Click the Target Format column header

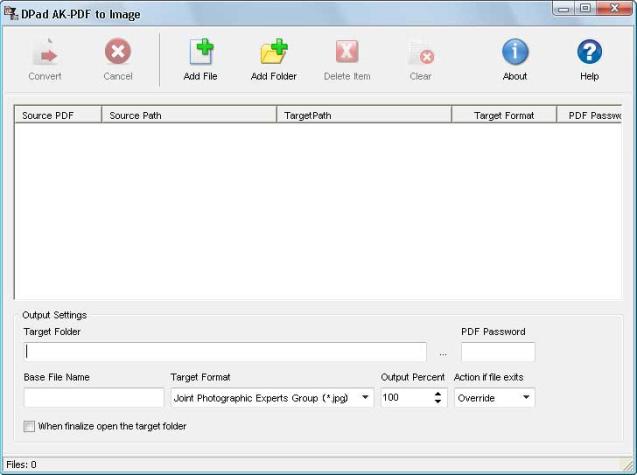[x=504, y=115]
